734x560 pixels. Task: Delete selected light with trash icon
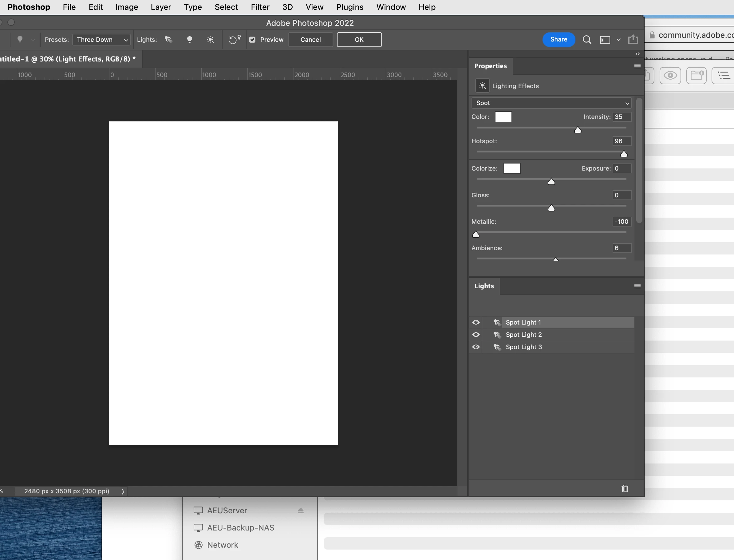pos(625,488)
